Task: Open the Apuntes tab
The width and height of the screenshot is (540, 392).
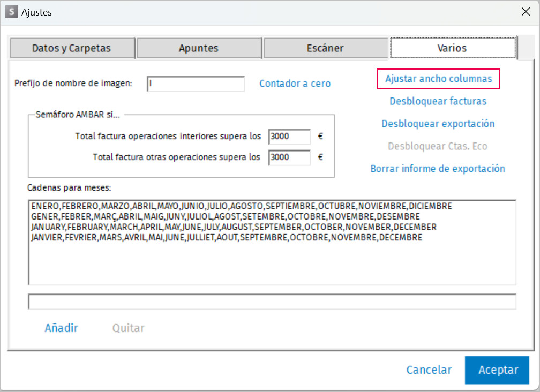Action: pos(199,48)
